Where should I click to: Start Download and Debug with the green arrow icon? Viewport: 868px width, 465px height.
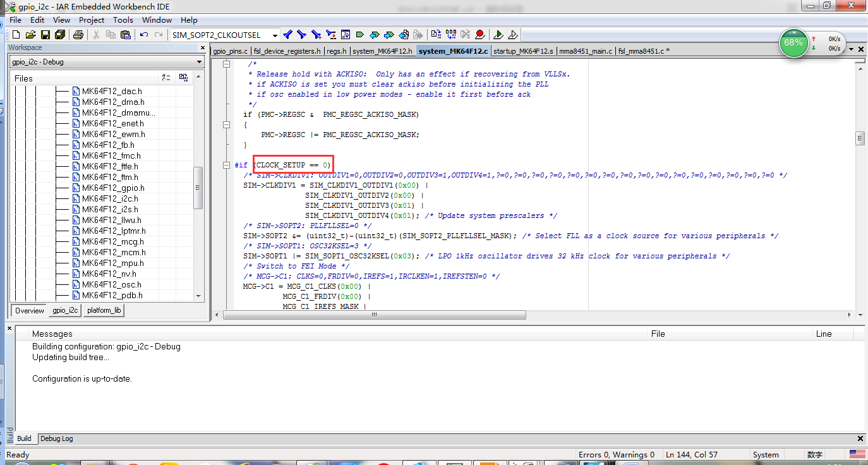[x=498, y=35]
